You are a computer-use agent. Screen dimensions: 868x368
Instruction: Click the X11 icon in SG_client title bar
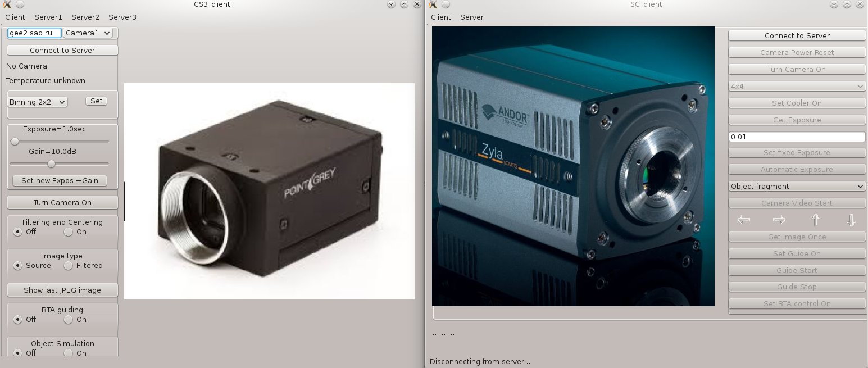[x=432, y=4]
